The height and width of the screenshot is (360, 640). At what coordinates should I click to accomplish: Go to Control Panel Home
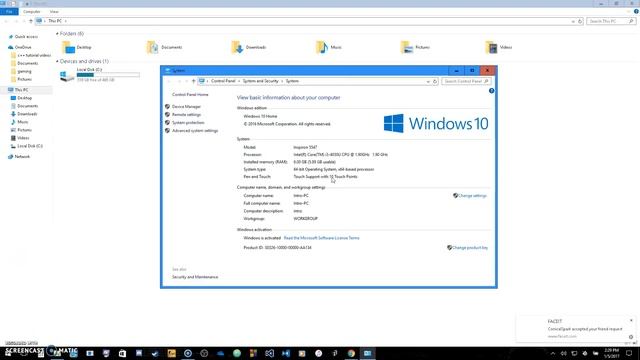pos(190,94)
